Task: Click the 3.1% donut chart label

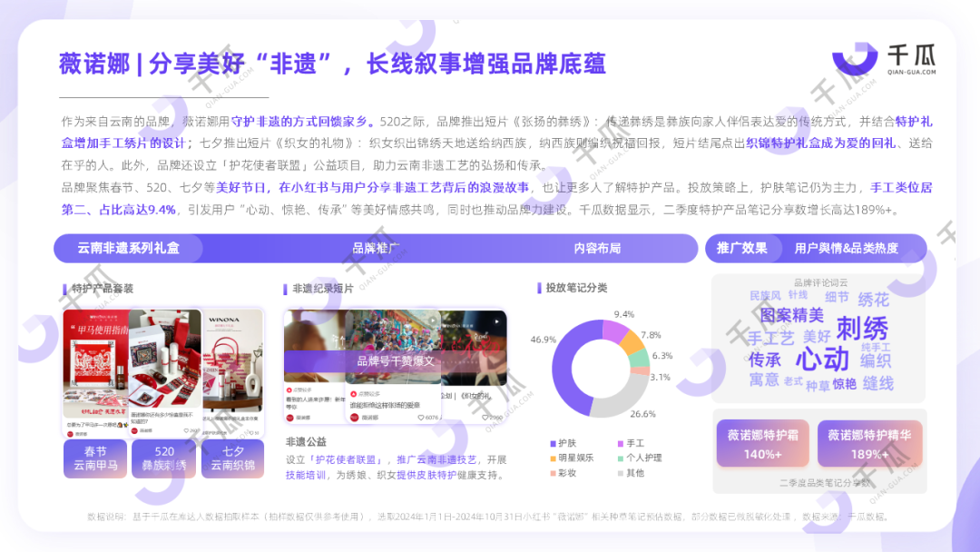Action: pyautogui.click(x=660, y=377)
